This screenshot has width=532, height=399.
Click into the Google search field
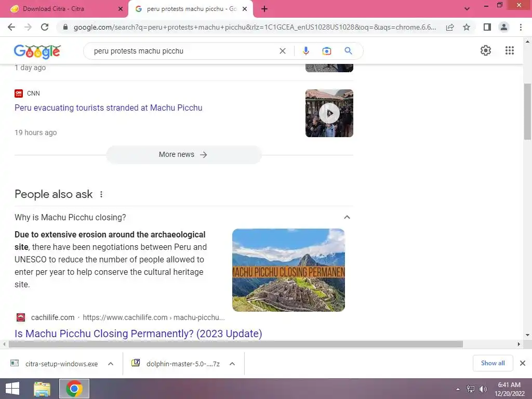tap(183, 51)
